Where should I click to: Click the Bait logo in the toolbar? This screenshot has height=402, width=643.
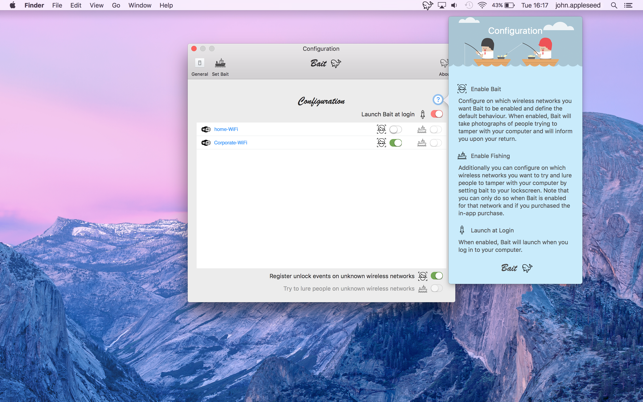point(326,63)
